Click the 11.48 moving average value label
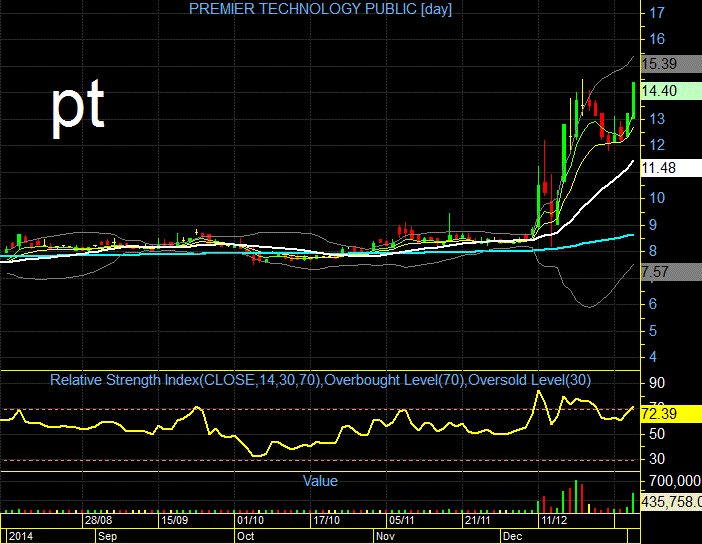 (x=671, y=168)
